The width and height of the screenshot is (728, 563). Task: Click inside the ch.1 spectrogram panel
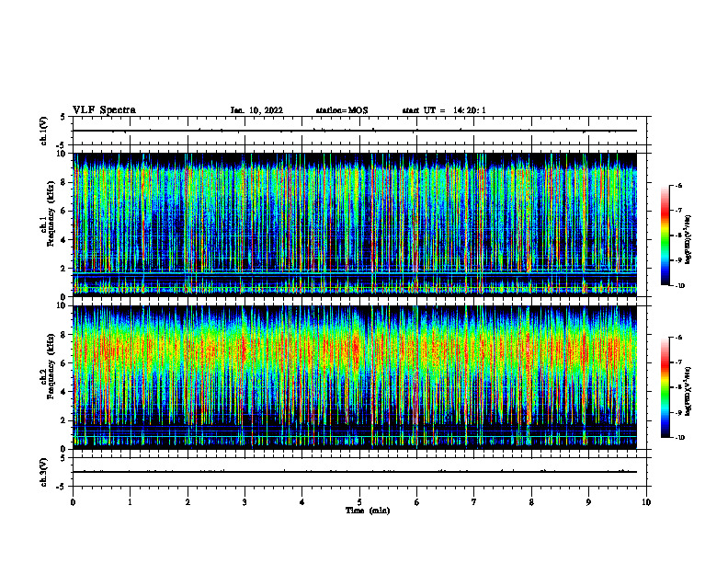click(x=355, y=224)
